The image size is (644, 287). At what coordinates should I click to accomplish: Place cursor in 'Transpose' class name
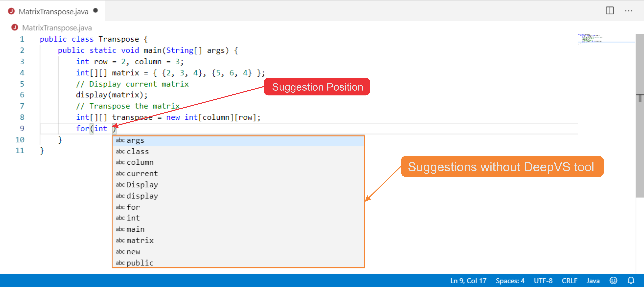(x=118, y=39)
